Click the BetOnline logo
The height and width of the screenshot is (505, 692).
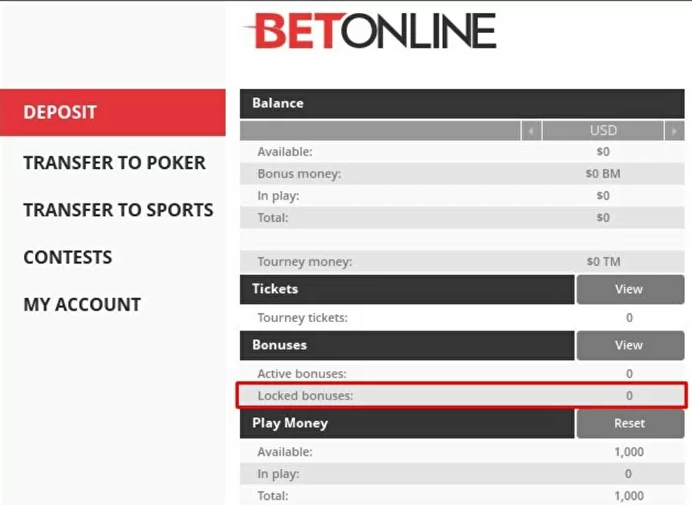coord(370,31)
